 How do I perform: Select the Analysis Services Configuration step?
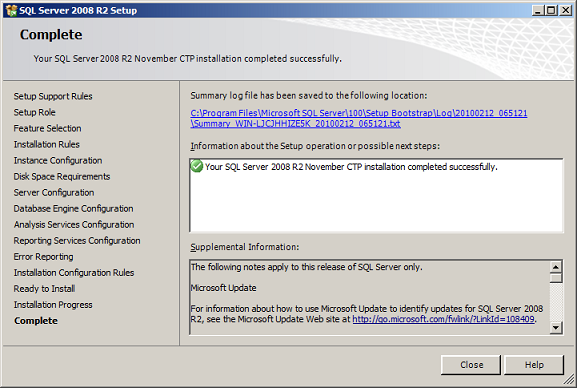click(74, 225)
